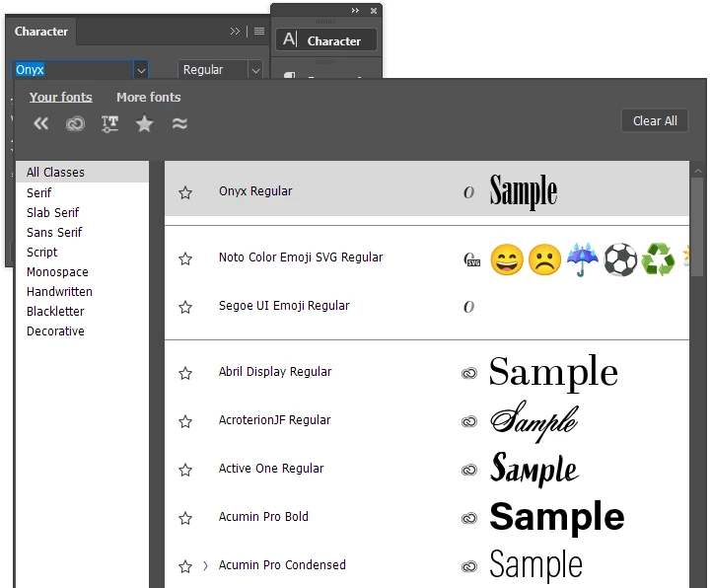Switch to Your fonts tab
This screenshot has height=588, width=711.
(x=61, y=97)
